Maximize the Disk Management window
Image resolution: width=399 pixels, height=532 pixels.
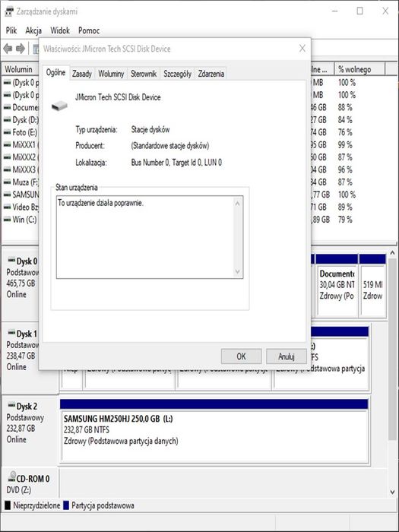[359, 11]
